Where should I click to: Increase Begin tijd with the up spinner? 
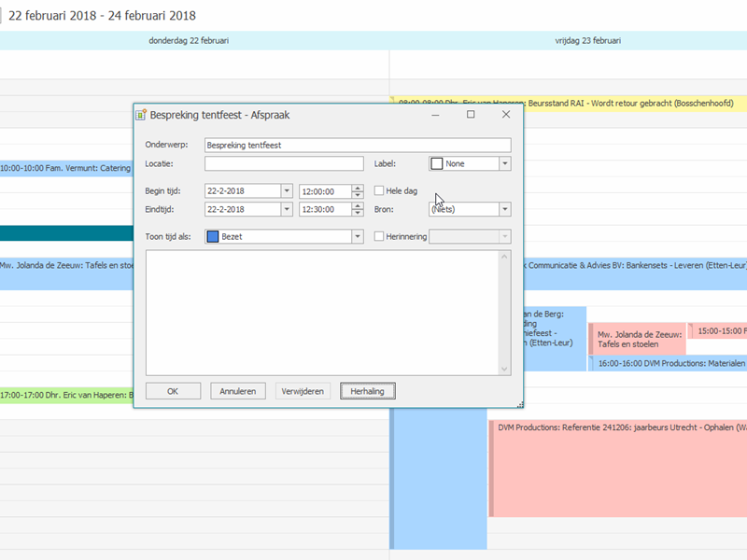358,188
